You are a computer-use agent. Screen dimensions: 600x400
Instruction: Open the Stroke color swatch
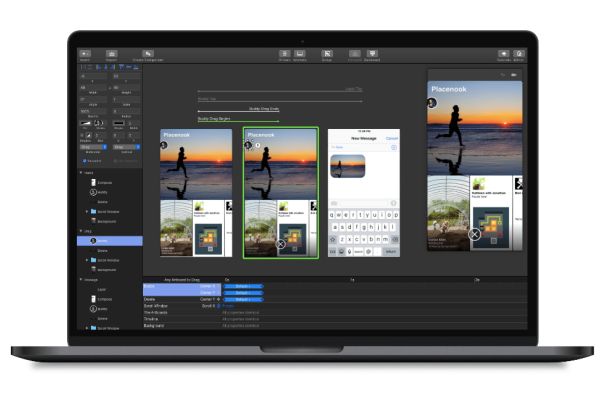tap(119, 123)
